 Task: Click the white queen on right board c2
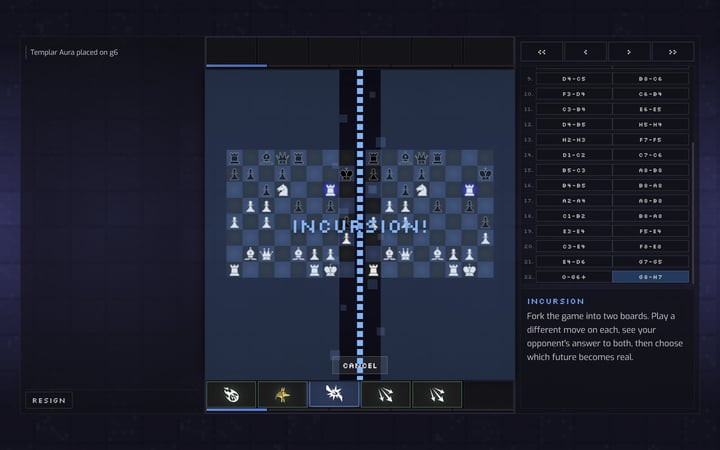(405, 254)
